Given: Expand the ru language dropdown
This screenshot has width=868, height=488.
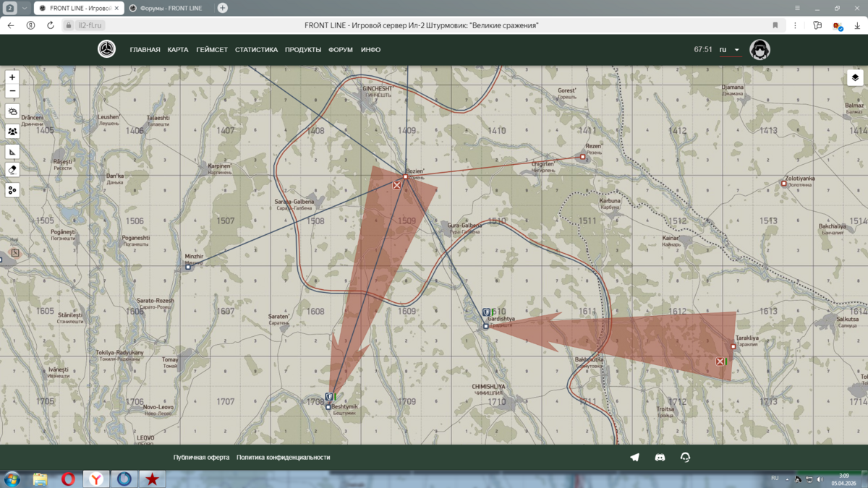Looking at the screenshot, I should pos(729,50).
